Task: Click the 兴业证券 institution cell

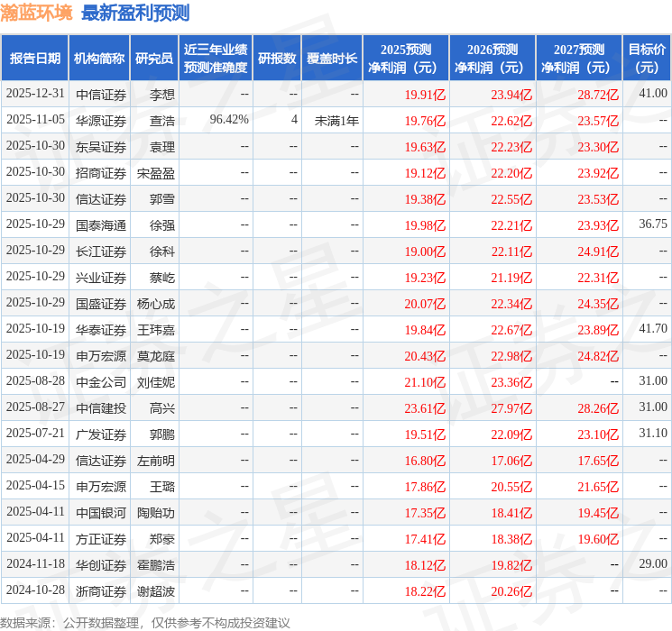Action: click(101, 278)
